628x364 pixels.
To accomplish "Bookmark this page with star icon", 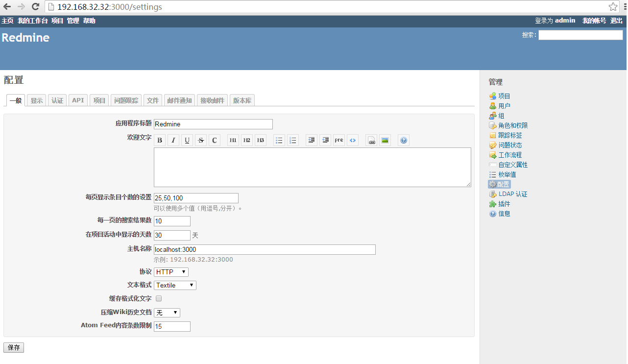I will coord(613,7).
